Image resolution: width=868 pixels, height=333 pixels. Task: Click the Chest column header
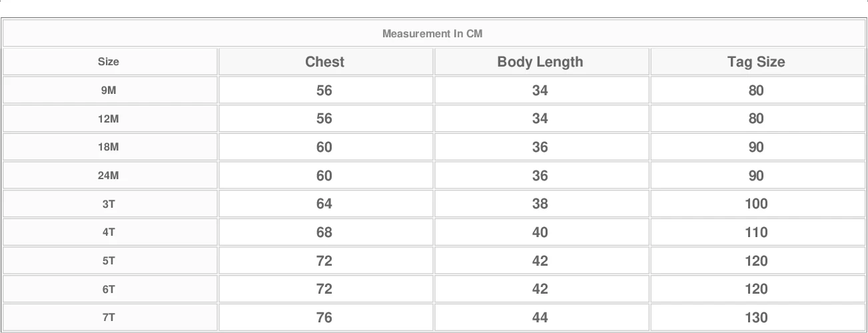pos(324,62)
